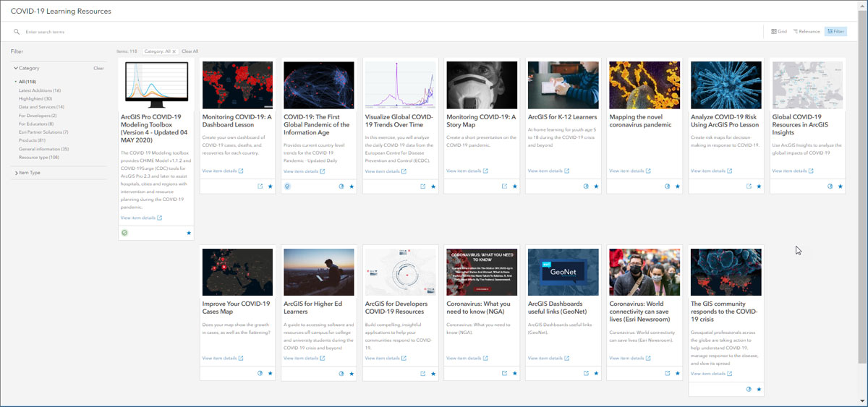Star the First Global Pandemic card
Image resolution: width=868 pixels, height=407 pixels.
tap(352, 186)
